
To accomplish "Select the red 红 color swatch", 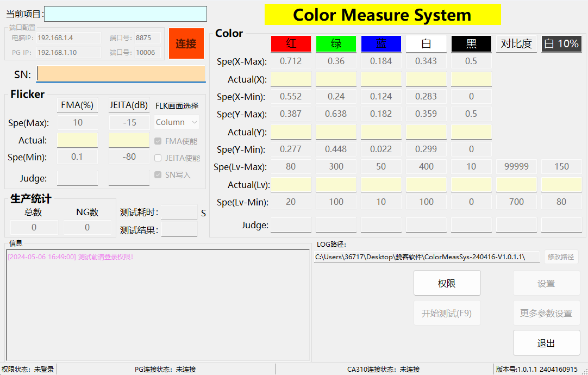I will tap(291, 43).
